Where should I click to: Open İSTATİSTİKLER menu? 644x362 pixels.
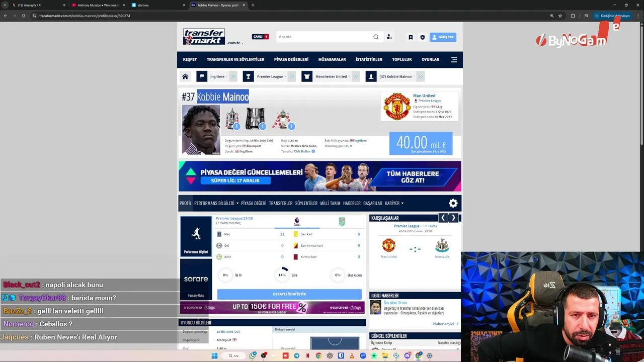point(369,59)
